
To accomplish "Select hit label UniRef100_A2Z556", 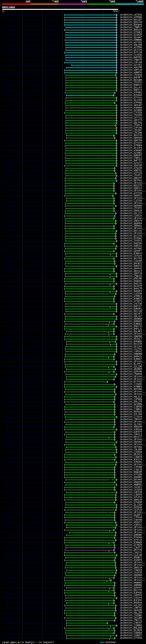I will [131, 47].
